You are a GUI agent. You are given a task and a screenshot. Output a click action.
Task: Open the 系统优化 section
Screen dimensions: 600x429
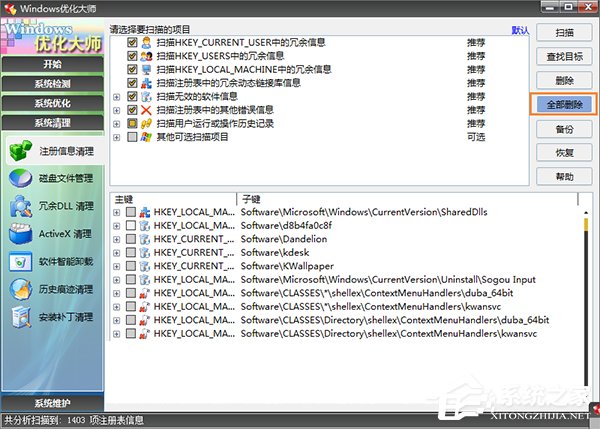pyautogui.click(x=52, y=103)
